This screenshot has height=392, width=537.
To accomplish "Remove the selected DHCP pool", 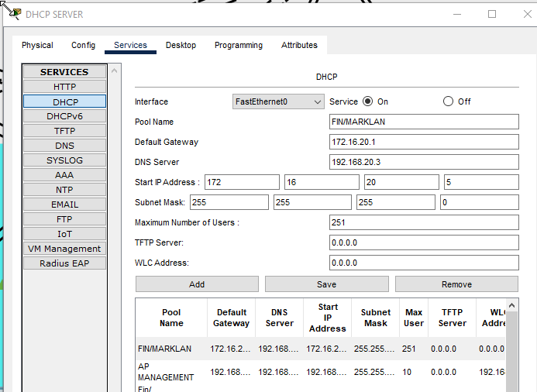I will (456, 284).
